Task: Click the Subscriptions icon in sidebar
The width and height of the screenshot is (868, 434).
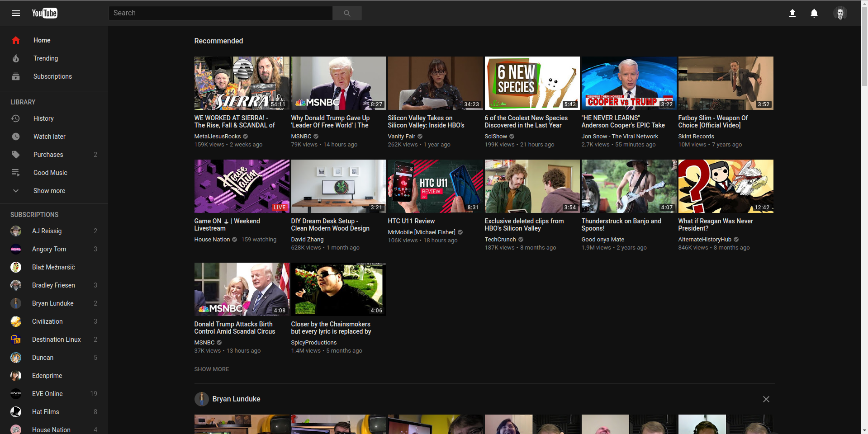Action: click(16, 76)
